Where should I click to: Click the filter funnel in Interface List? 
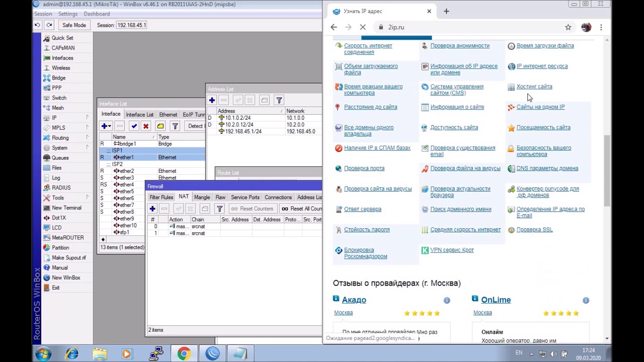point(175,126)
